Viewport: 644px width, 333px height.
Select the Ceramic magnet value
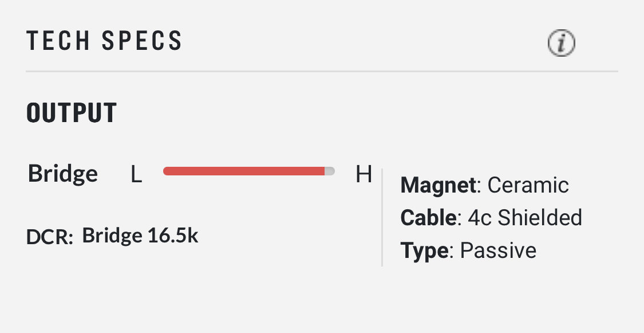point(528,185)
